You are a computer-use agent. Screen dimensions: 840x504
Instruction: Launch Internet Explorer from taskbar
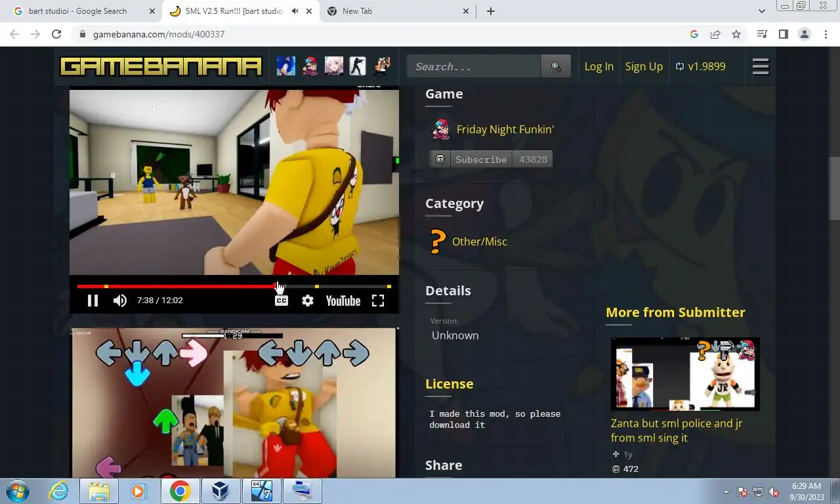click(x=58, y=491)
